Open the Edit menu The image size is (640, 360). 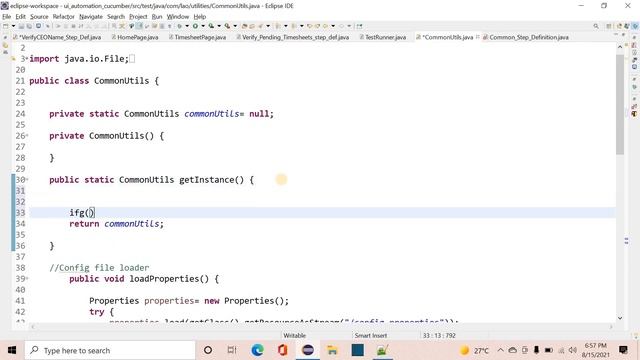pos(20,17)
